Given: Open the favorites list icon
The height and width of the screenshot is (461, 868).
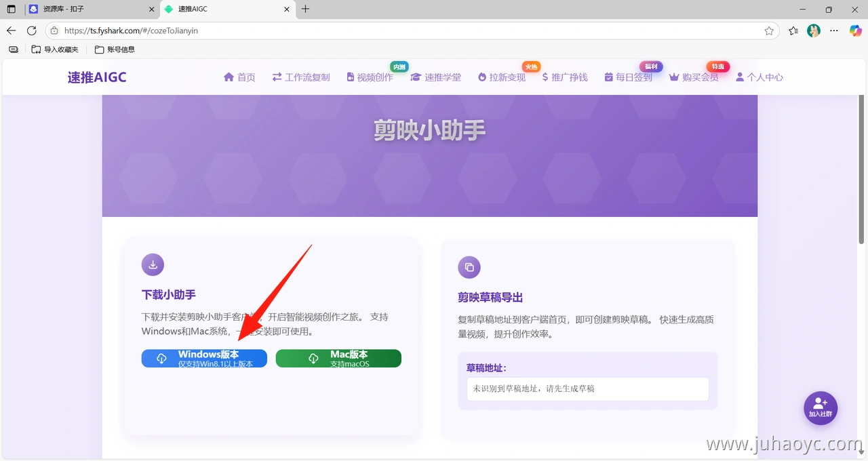Looking at the screenshot, I should (x=793, y=31).
